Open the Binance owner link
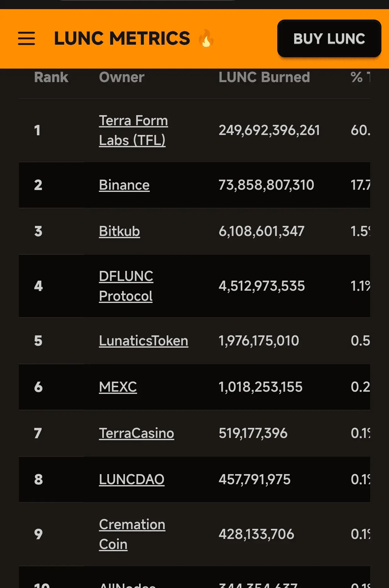 coord(124,185)
